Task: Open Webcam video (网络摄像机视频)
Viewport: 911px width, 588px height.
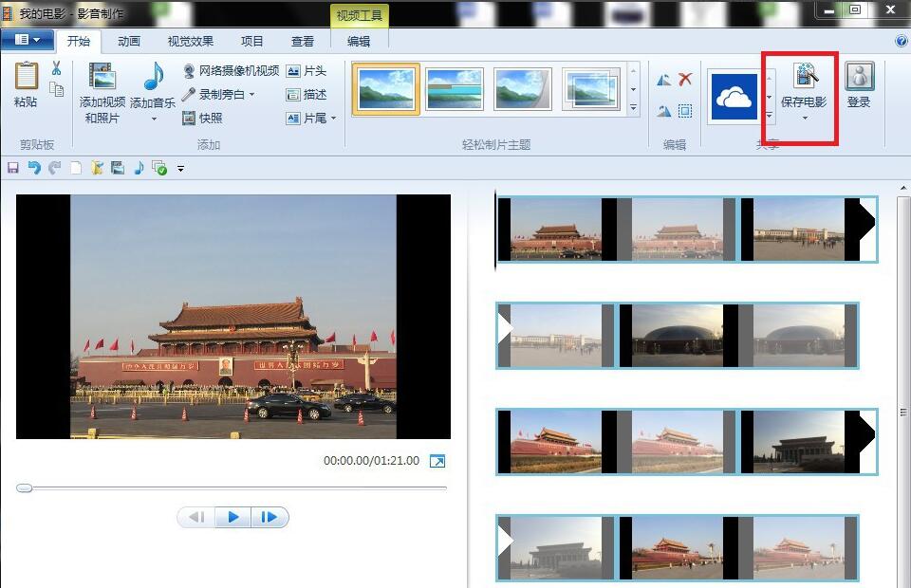Action: click(x=232, y=71)
